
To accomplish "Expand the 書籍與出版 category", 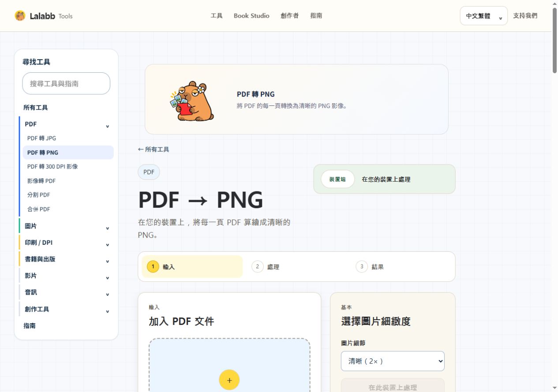I will pos(66,259).
